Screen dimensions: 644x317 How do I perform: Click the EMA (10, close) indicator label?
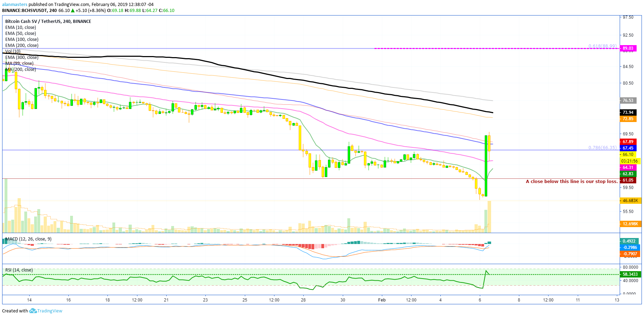point(20,28)
